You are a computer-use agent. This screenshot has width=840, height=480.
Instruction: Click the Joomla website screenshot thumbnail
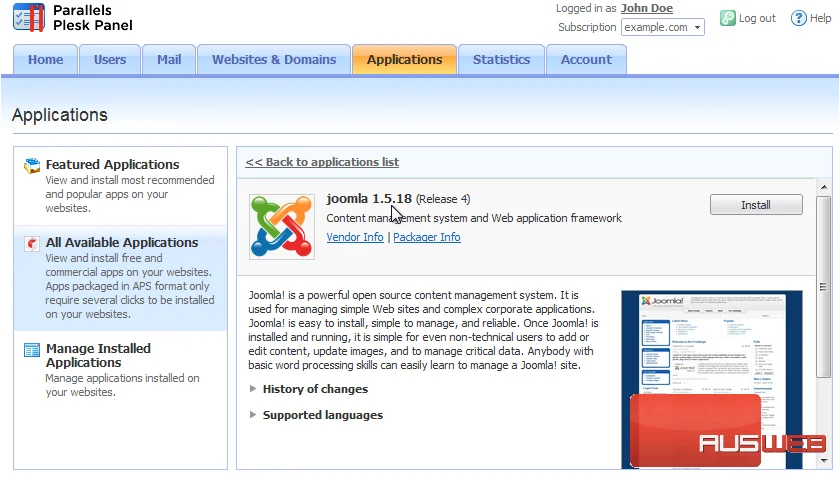(x=712, y=379)
